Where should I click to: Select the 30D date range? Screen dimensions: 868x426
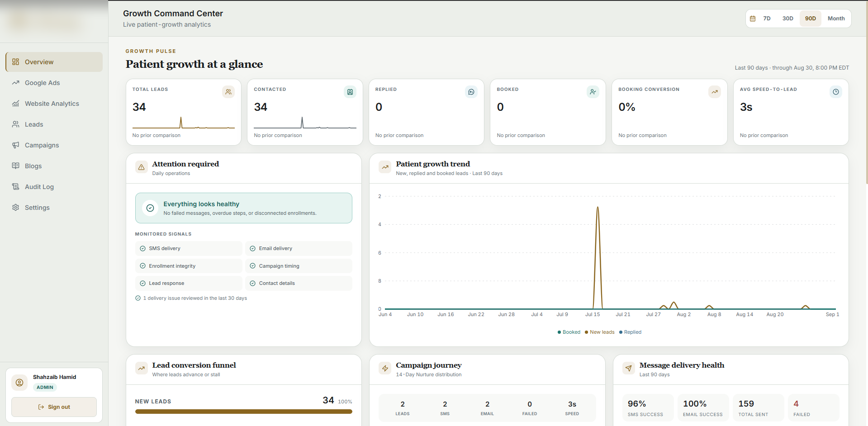tap(788, 19)
